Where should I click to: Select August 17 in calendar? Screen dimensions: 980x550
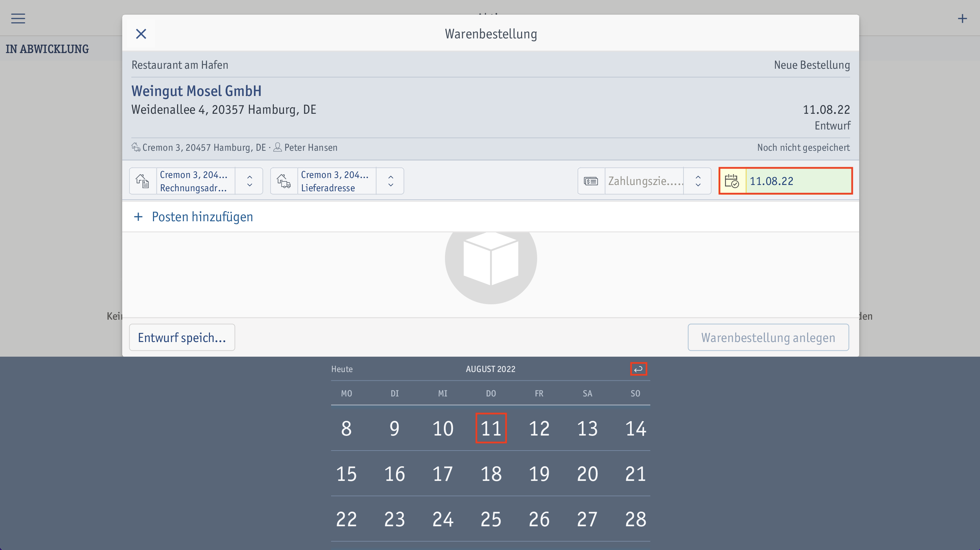pos(443,473)
